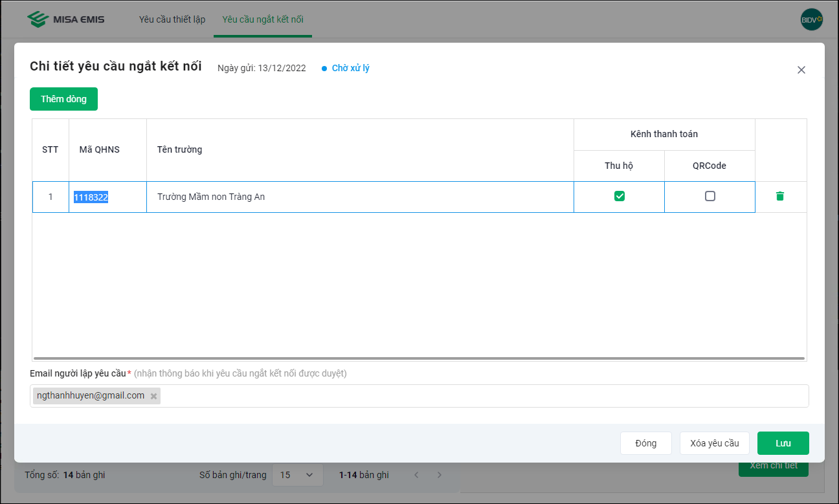Delete the Trường Mầm non Tràng An row
The height and width of the screenshot is (504, 839).
[x=779, y=196]
